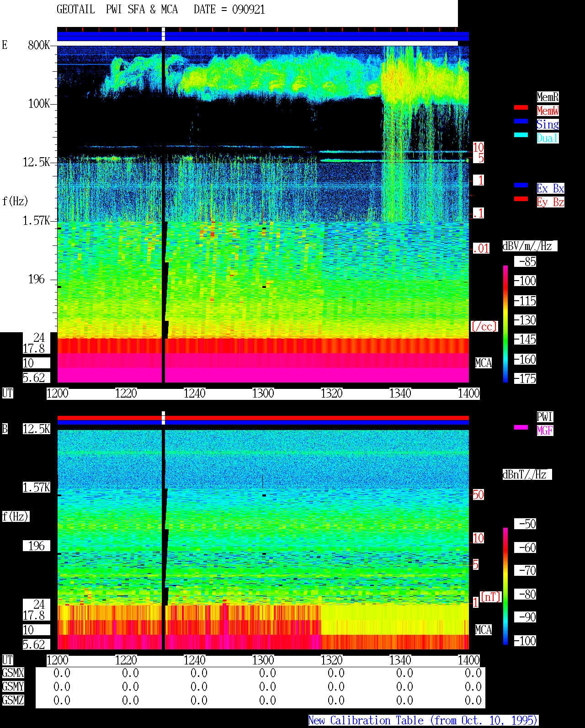Image resolution: width=585 pixels, height=728 pixels.
Task: Click the electric field spectrogram
Action: click(263, 214)
